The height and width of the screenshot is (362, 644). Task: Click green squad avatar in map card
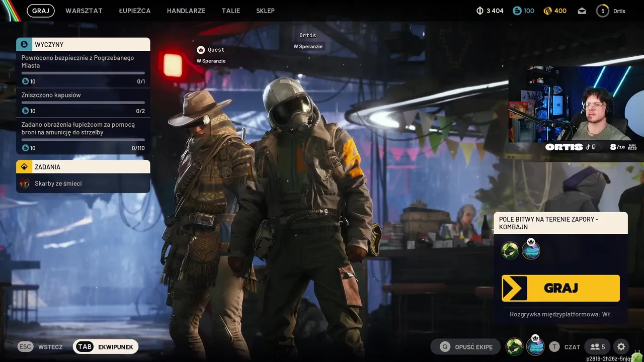pos(510,250)
